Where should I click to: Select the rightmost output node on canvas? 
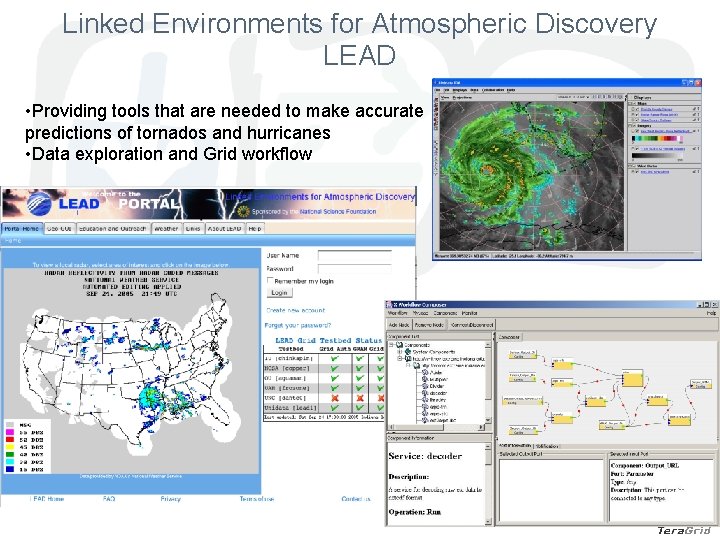tap(701, 384)
